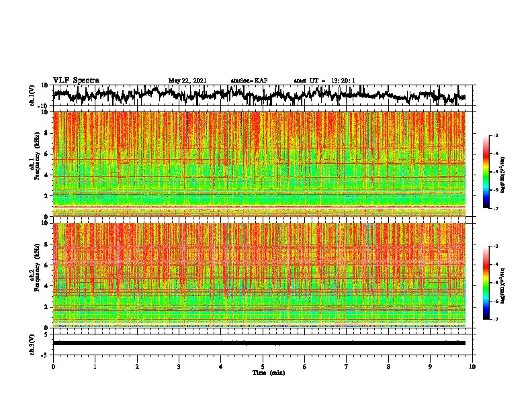The image size is (532, 411).
Task: Click the ch.1 voltage waveform trace
Action: pyautogui.click(x=259, y=95)
